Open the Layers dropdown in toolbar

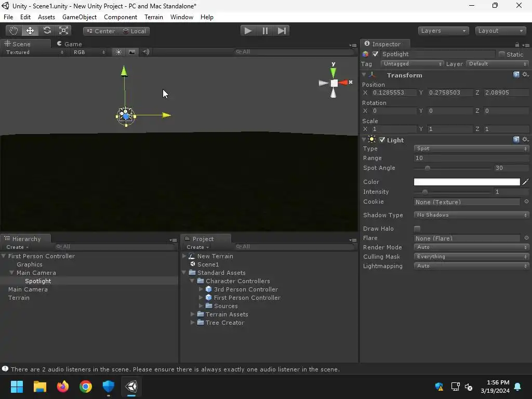(x=443, y=31)
